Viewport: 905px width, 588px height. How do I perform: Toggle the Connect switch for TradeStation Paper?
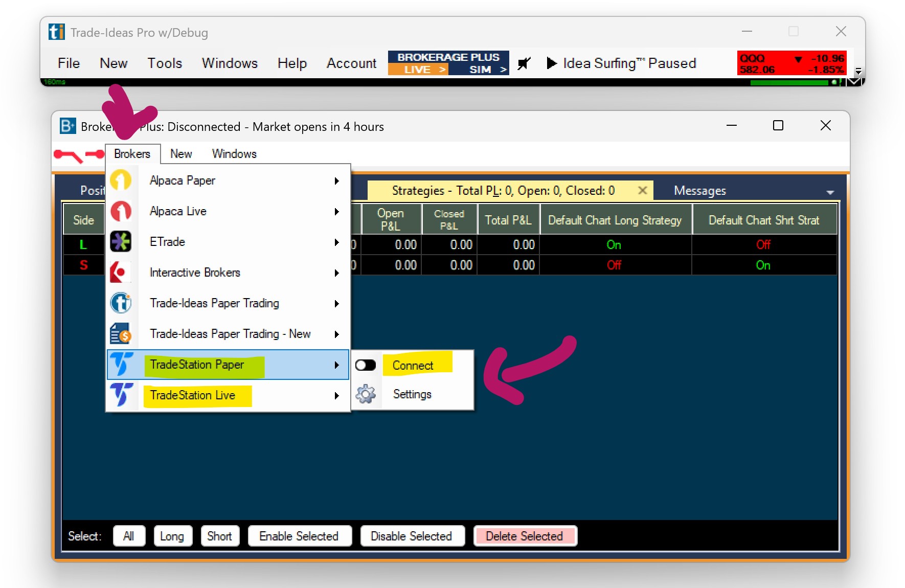(366, 365)
